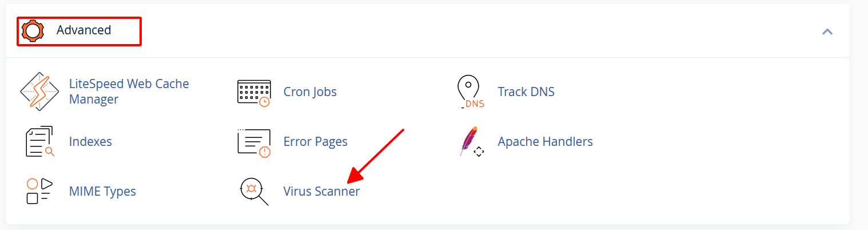Click the Advanced gear icon
868x230 pixels.
[x=33, y=31]
